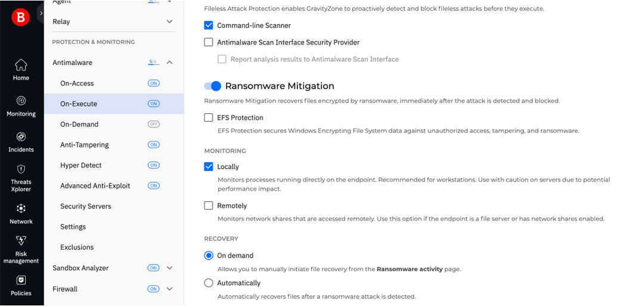Open Threats Xplorer icon
The image size is (644, 306).
click(21, 170)
